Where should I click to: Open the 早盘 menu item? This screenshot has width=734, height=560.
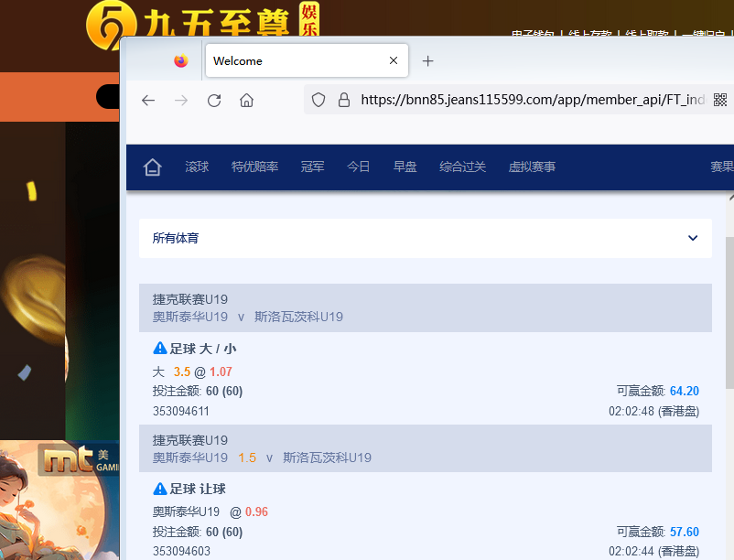[x=405, y=167]
